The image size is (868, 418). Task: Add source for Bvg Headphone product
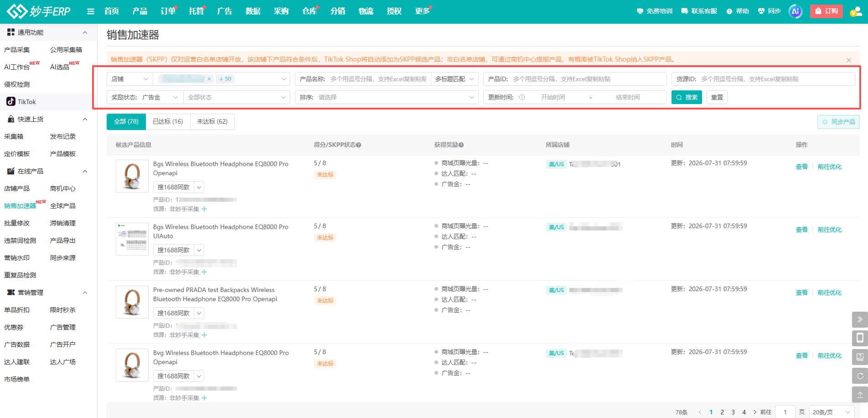(x=204, y=398)
